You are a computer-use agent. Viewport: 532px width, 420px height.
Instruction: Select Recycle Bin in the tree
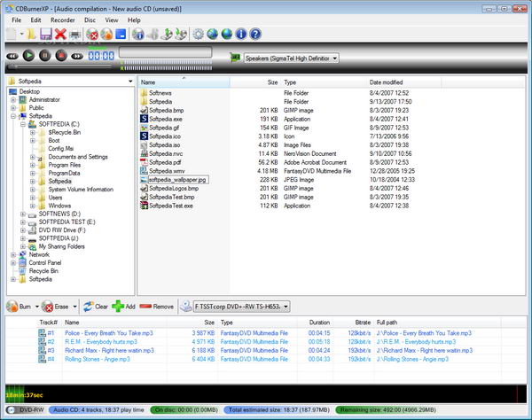click(43, 271)
